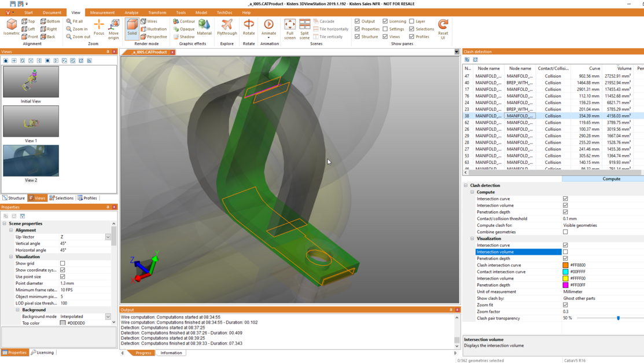Switch to Solid render mode
Screen dimensions: 644x363
(x=132, y=28)
